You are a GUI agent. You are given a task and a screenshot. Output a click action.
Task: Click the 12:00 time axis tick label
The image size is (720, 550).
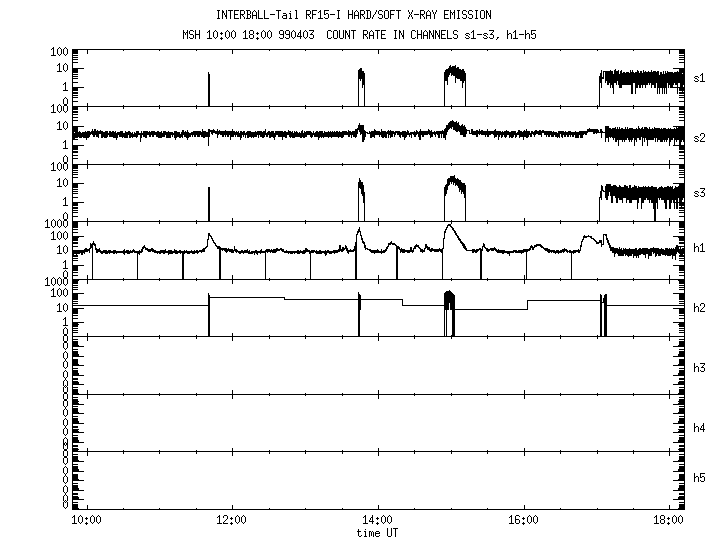click(x=232, y=520)
